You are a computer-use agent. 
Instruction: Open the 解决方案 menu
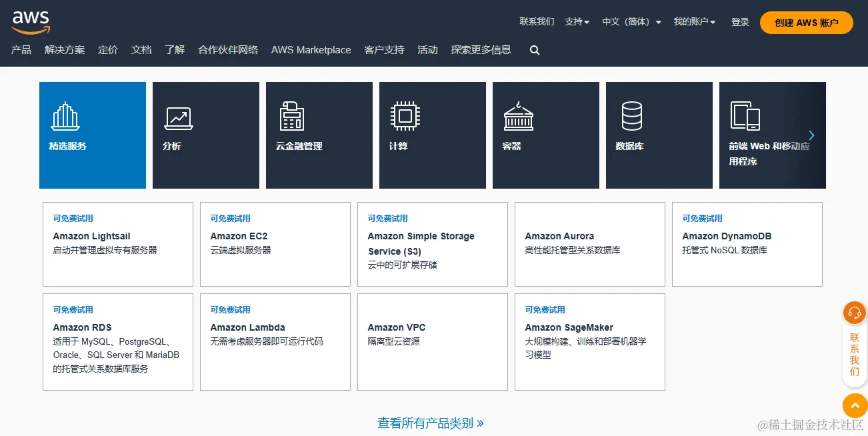pos(65,50)
